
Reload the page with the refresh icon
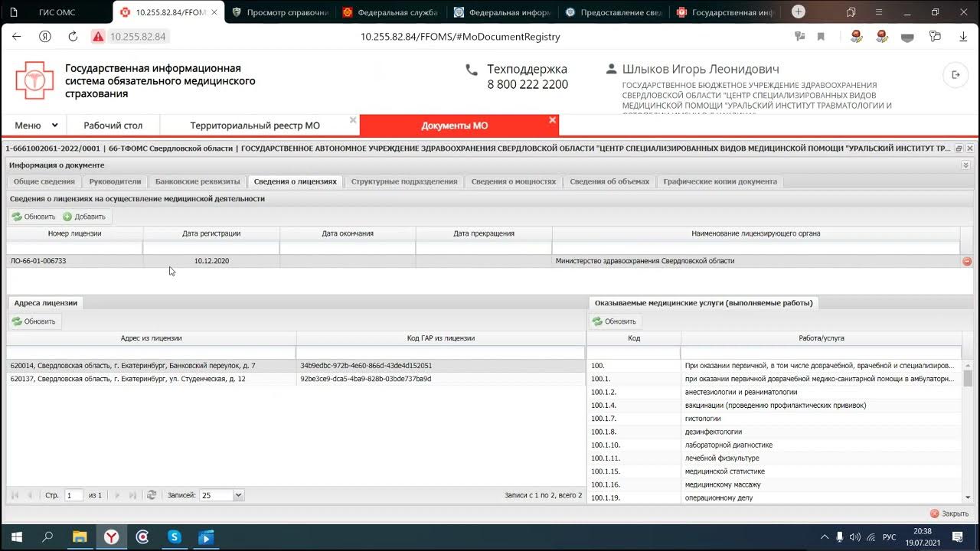click(x=73, y=37)
